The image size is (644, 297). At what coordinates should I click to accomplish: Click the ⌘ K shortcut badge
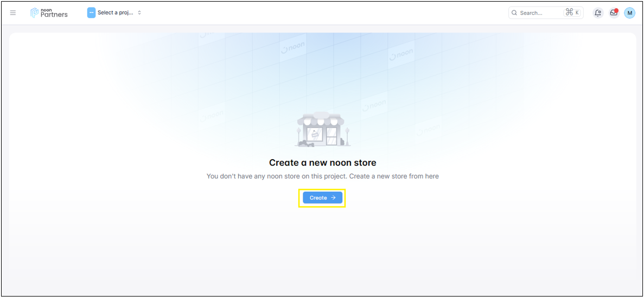click(x=572, y=12)
